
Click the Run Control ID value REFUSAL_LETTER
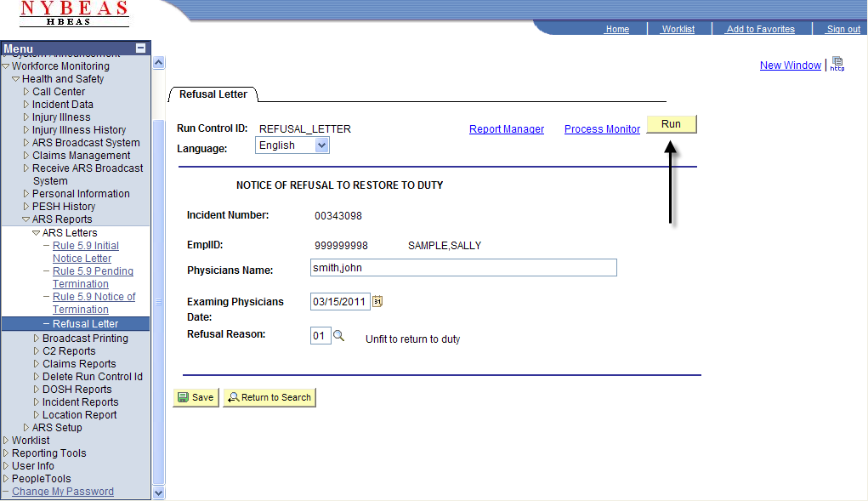click(305, 129)
